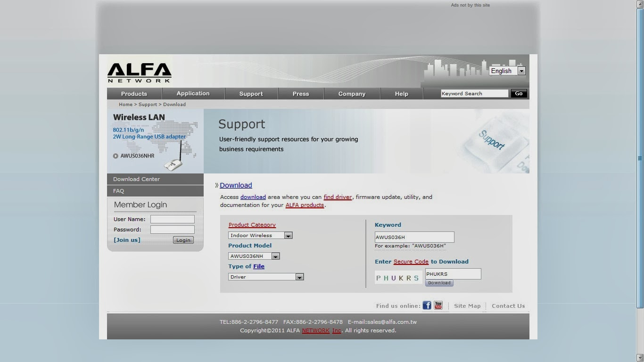Click the scrollbar up arrow
Screen dimensions: 644x362
pyautogui.click(x=640, y=4)
